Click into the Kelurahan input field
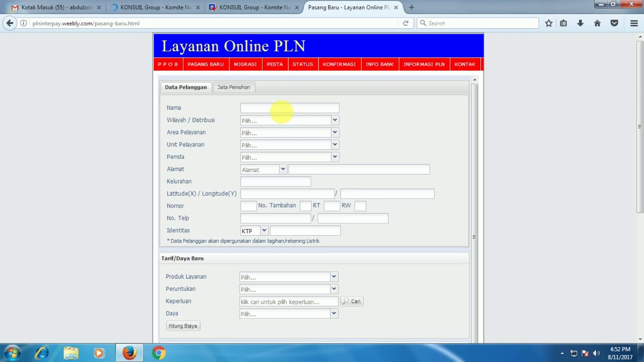 pyautogui.click(x=276, y=182)
